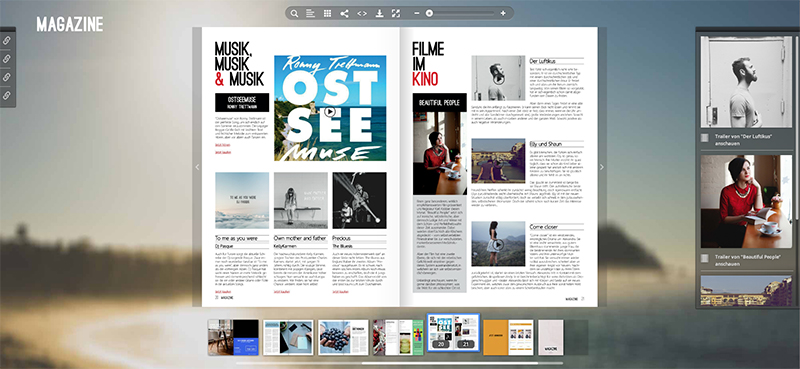Screen dimensions: 800x369
Task: Open the search magnifier tool
Action: click(294, 13)
